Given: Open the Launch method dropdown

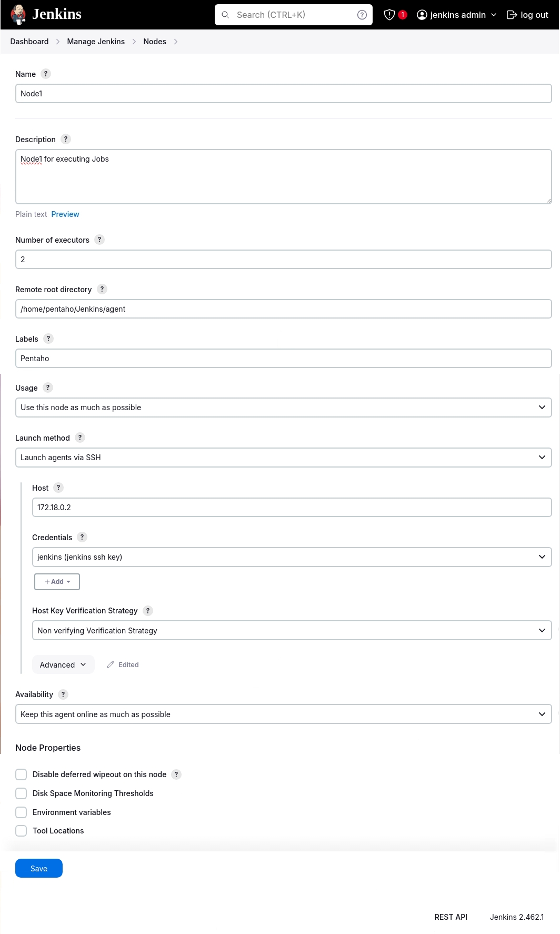Looking at the screenshot, I should click(283, 458).
